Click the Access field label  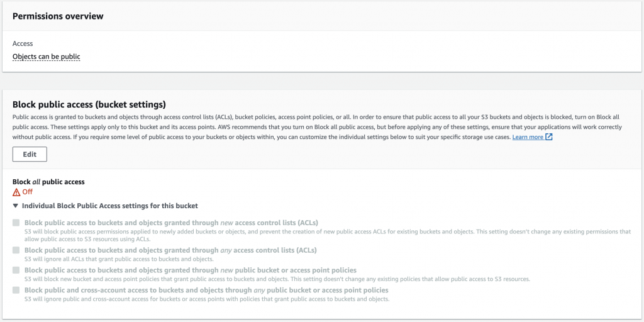[x=23, y=44]
